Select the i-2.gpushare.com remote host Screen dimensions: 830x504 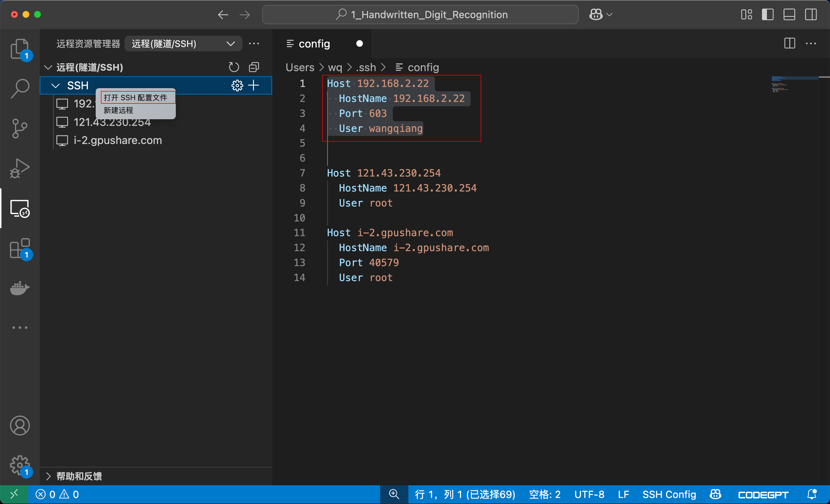[x=118, y=140]
